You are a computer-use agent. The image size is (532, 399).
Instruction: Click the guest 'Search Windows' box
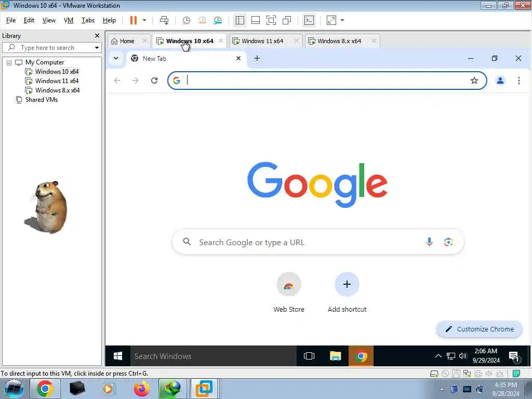coord(214,356)
